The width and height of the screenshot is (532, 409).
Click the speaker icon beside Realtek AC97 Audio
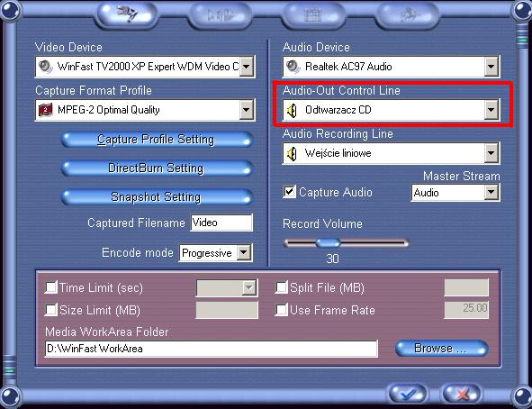293,66
